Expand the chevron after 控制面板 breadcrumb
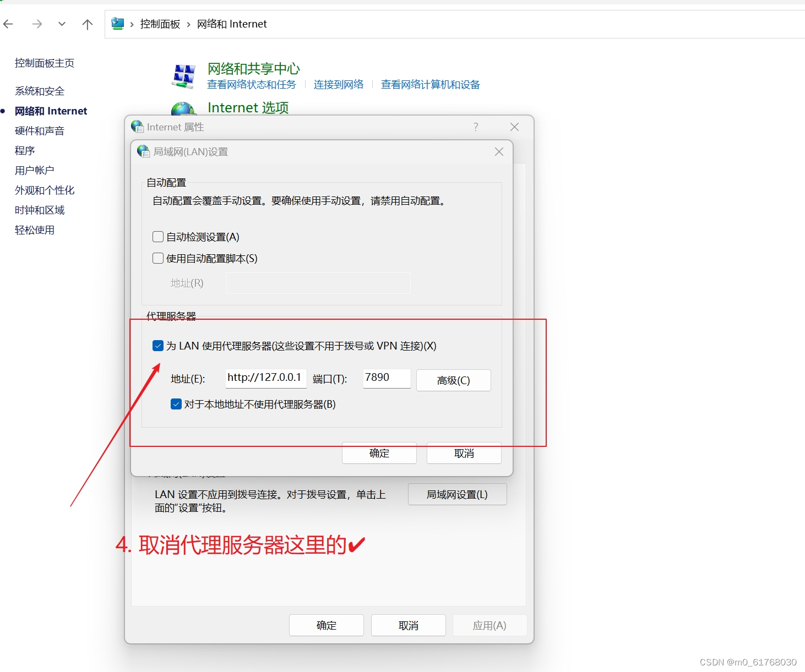Screen dimensions: 805x672 [189, 24]
